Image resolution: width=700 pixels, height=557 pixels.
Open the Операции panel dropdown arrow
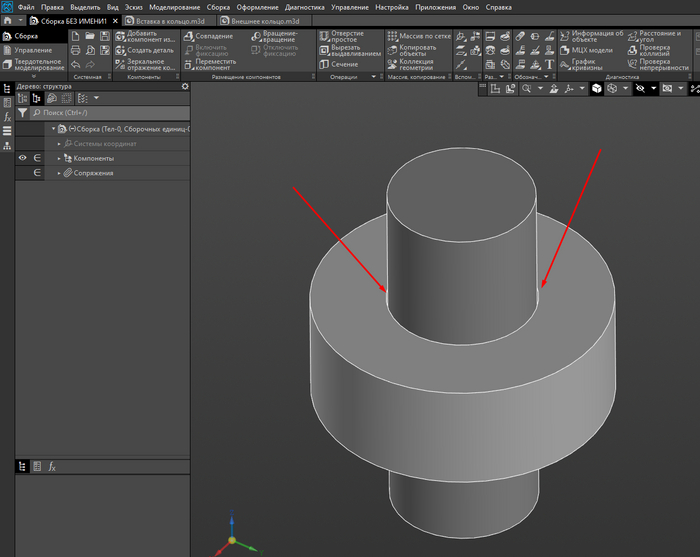pyautogui.click(x=374, y=77)
